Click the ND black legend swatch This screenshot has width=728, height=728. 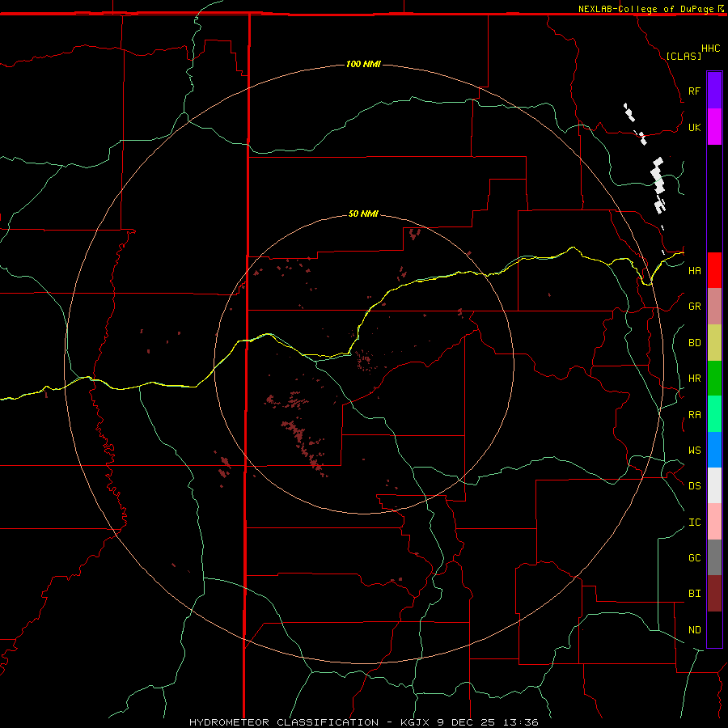pos(714,629)
